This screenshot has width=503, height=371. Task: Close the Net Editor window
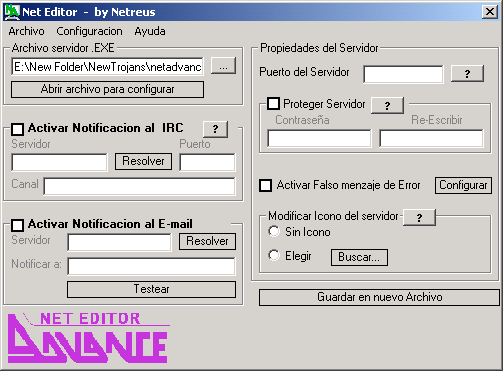(x=490, y=12)
